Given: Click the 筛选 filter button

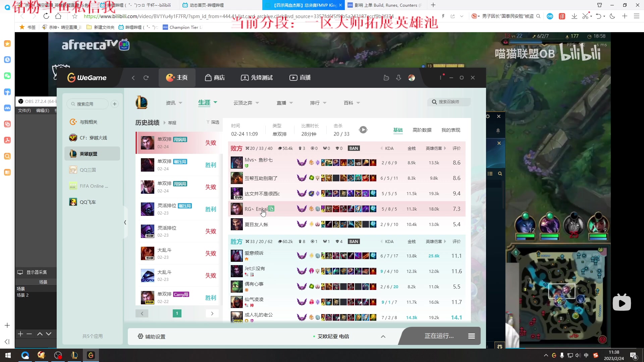Looking at the screenshot, I should [213, 122].
